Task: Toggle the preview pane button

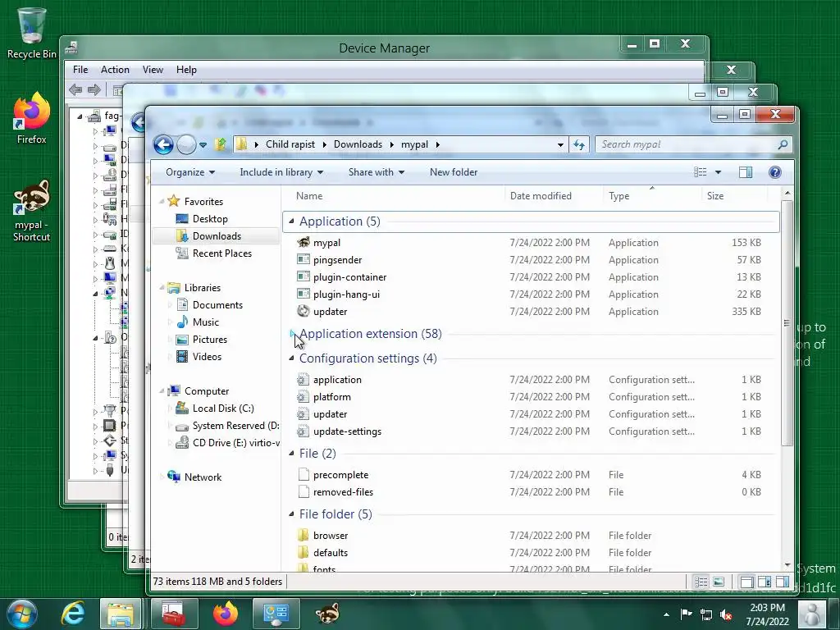Action: pos(745,172)
